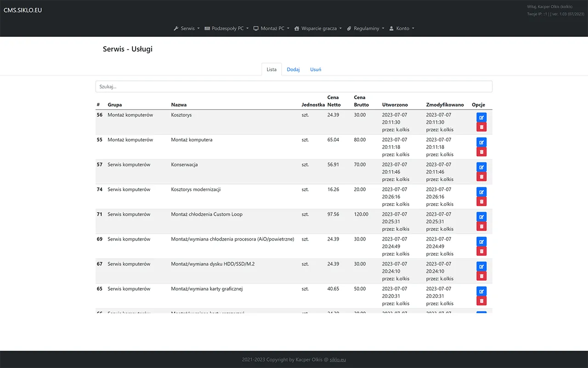Edit the Kosztorys service entry

[x=481, y=117]
